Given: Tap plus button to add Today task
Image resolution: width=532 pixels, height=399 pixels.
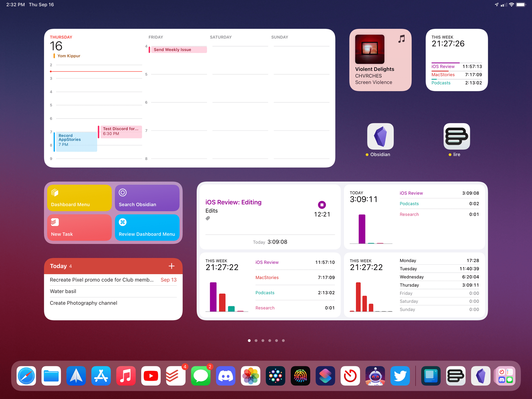Looking at the screenshot, I should tap(172, 266).
